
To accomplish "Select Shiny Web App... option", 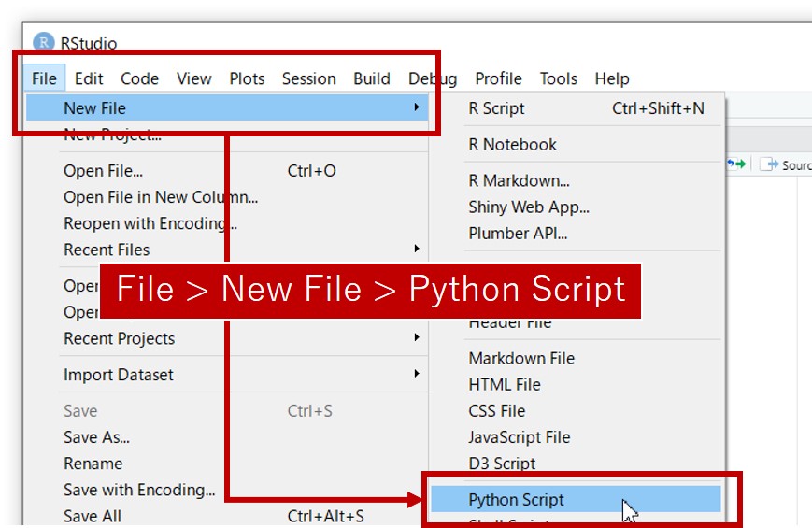I will click(528, 207).
